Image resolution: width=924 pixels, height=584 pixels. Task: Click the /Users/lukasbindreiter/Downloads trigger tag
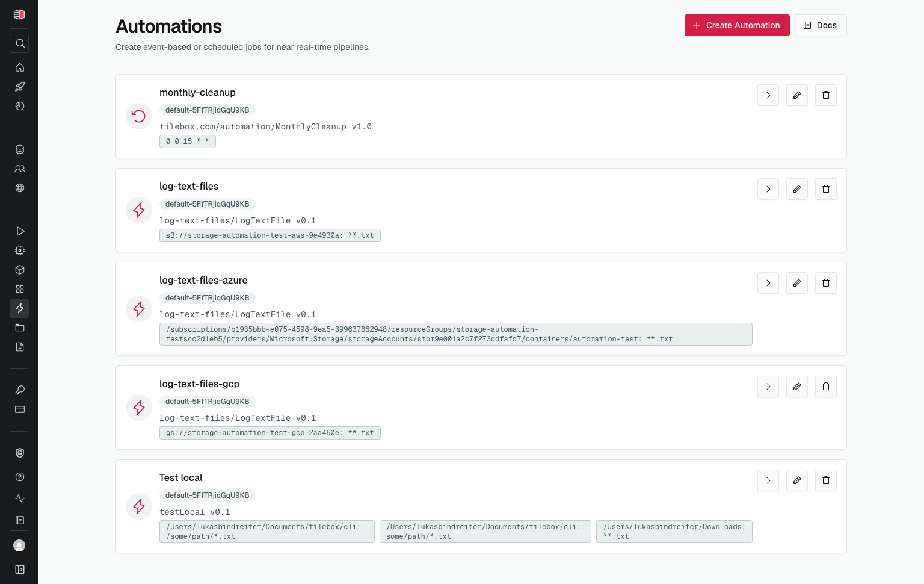click(674, 532)
